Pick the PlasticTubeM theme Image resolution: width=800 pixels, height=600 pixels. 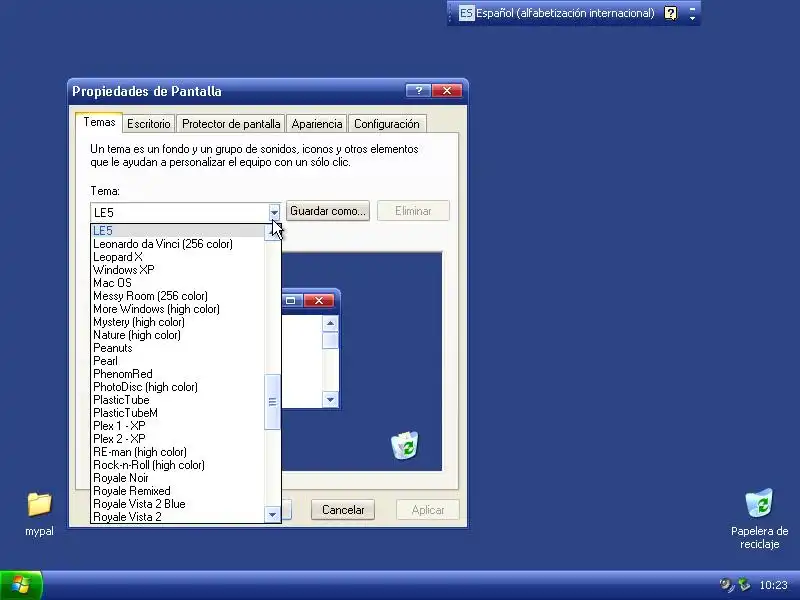point(178,413)
